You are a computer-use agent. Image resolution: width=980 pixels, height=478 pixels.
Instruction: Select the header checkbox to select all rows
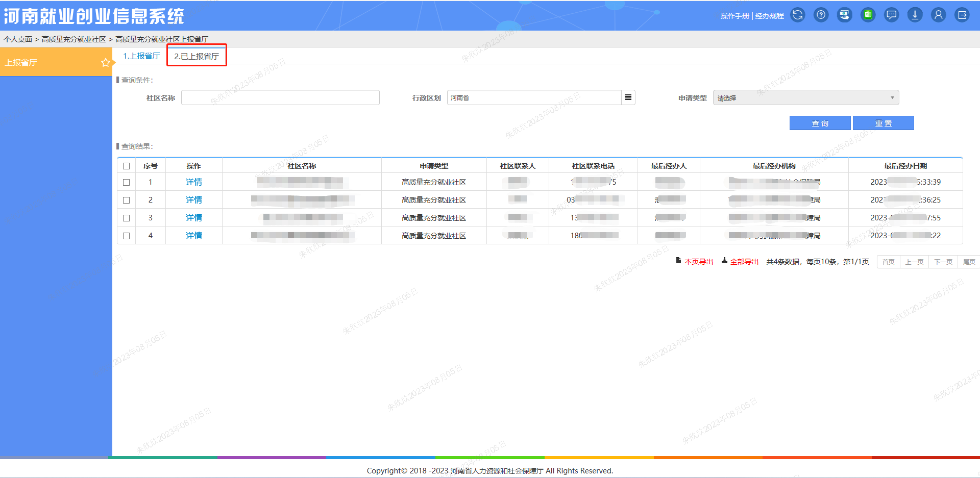126,165
